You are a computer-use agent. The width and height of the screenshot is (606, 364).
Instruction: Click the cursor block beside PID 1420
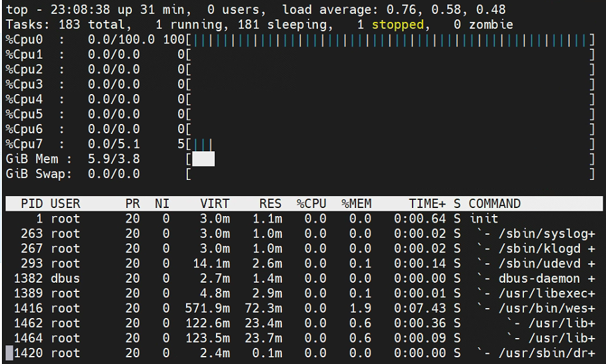tap(9, 353)
